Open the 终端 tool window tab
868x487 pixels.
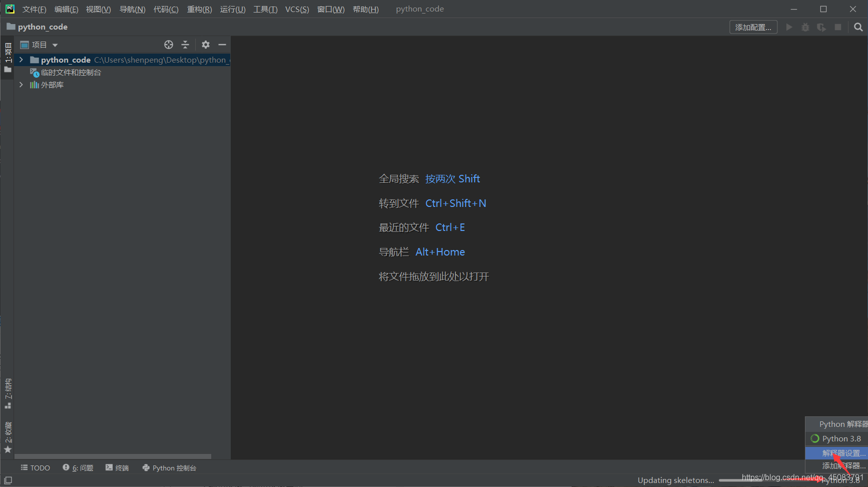[117, 467]
